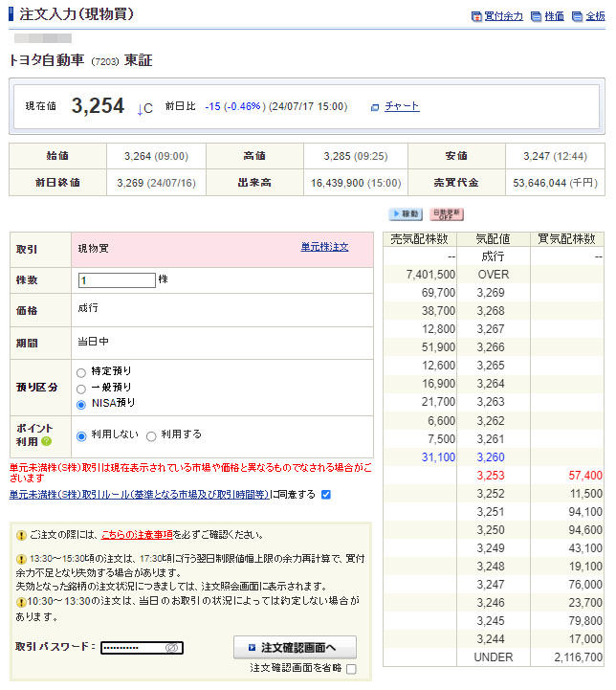The height and width of the screenshot is (690, 616).
Task: Toggle the 自動更新 OFF button
Action: point(447,214)
